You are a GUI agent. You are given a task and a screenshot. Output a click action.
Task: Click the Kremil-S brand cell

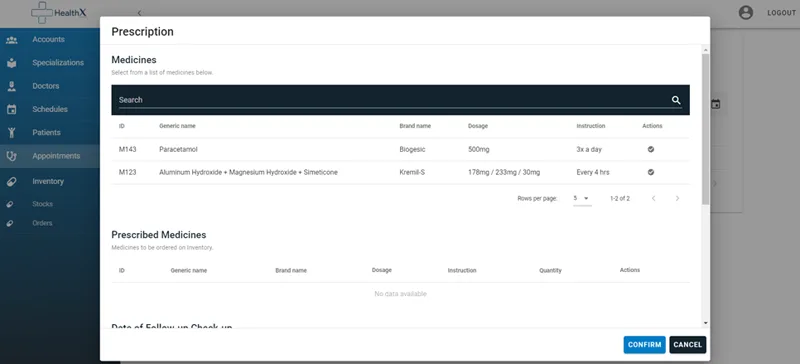pyautogui.click(x=412, y=173)
